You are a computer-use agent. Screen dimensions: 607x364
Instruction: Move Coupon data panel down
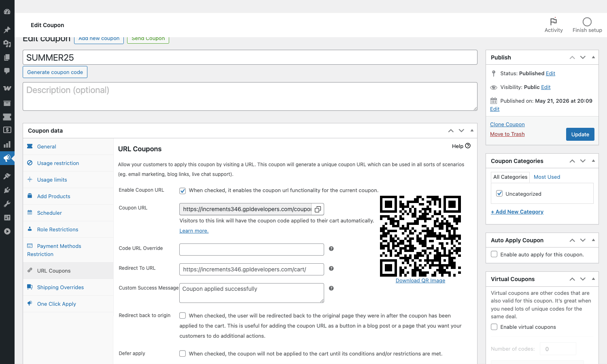coord(461,131)
